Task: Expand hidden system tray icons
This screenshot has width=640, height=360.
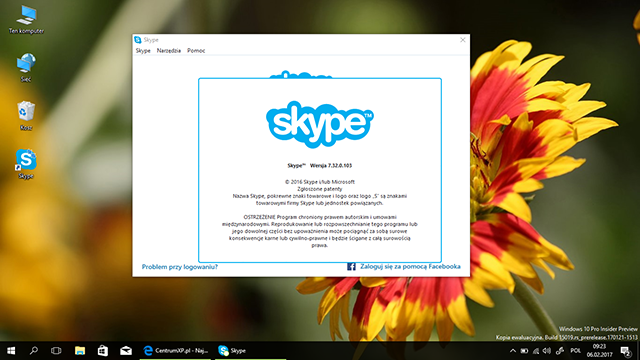Action: click(x=513, y=351)
